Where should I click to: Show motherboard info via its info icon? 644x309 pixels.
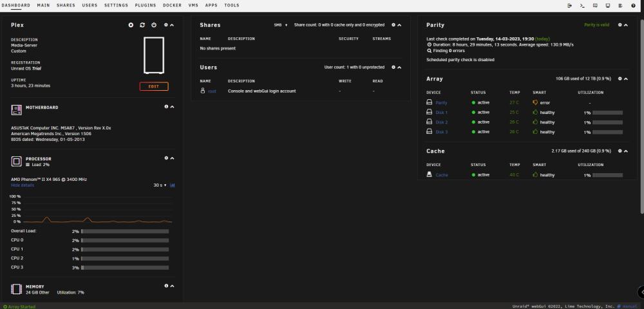166,107
